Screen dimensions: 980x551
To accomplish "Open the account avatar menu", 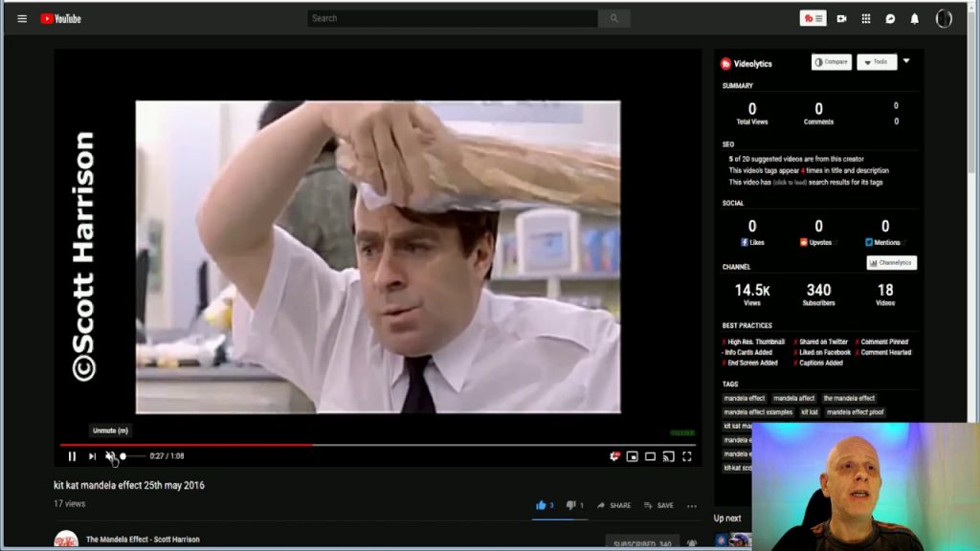I will [944, 19].
